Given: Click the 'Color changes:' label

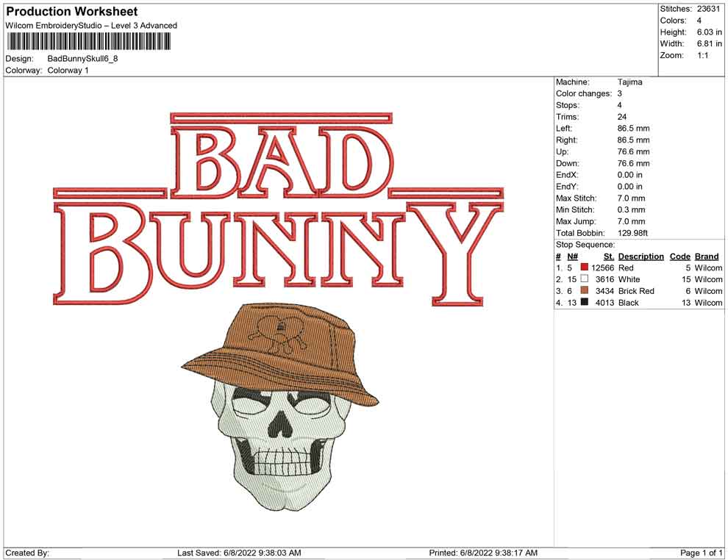Looking at the screenshot, I should click(x=584, y=94).
